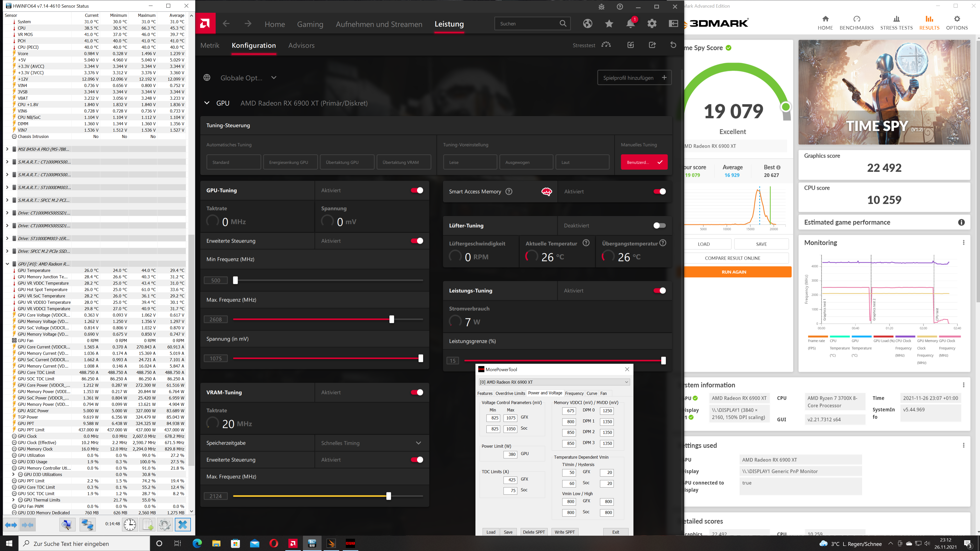The image size is (980, 551).
Task: Click the export profile share icon
Action: [x=652, y=45]
